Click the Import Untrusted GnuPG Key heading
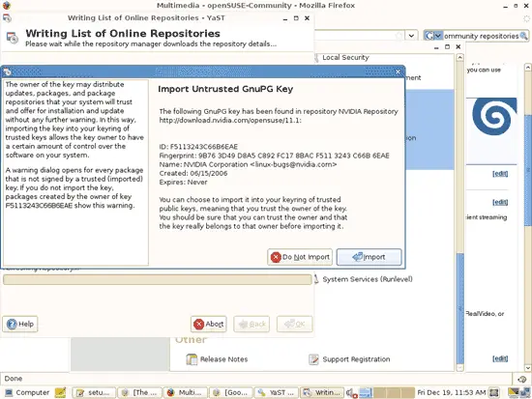Viewport: 532px width, 399px height. (225, 89)
